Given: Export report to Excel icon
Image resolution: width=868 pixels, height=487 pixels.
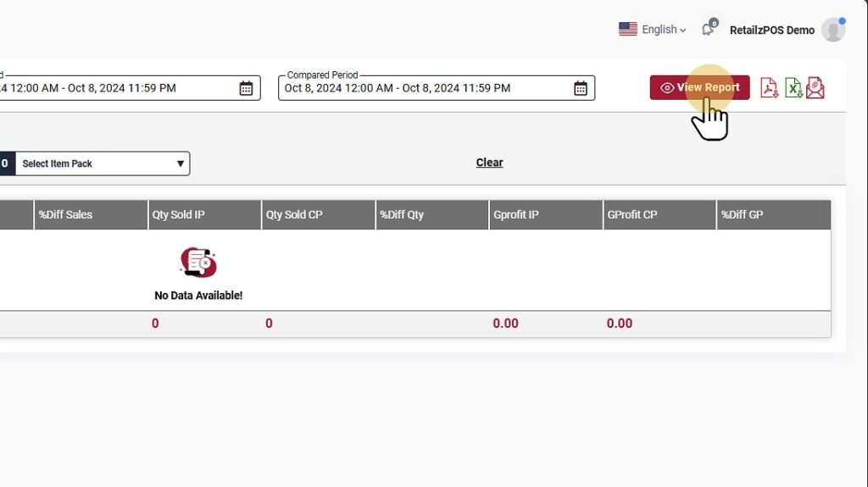Looking at the screenshot, I should pos(793,88).
